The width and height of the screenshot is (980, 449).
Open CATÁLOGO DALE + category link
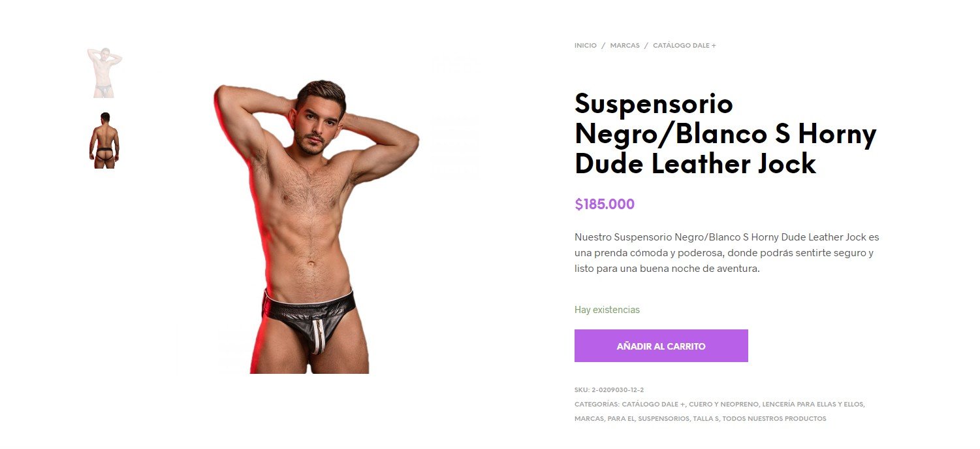point(654,405)
